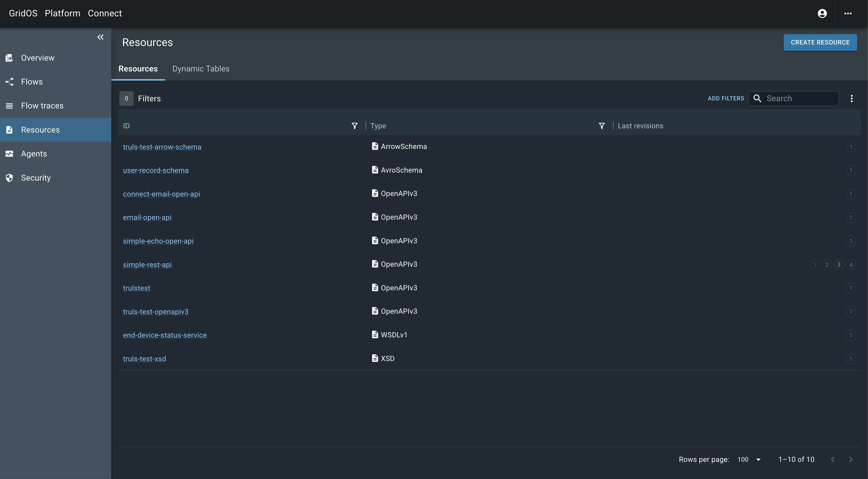868x479 pixels.
Task: Open Security in the sidebar
Action: (56, 178)
